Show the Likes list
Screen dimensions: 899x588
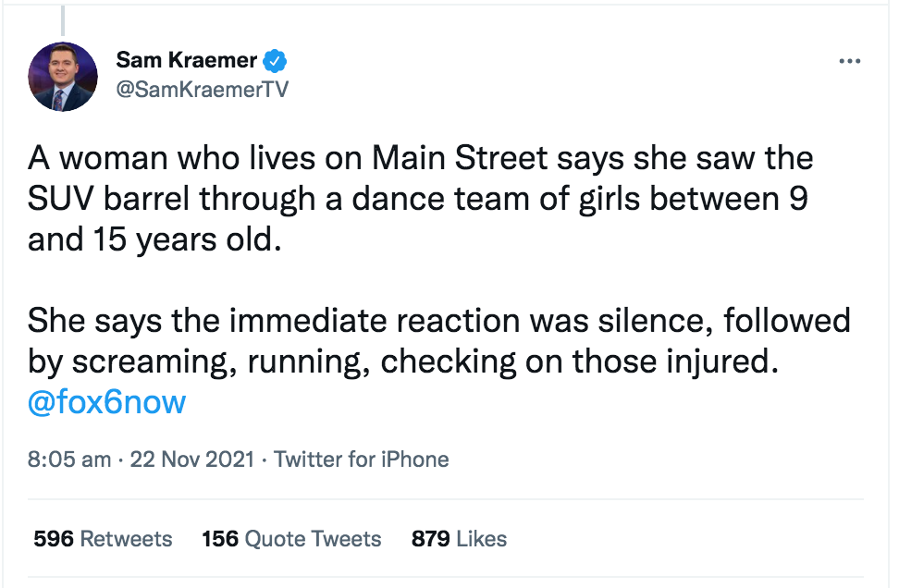482,539
